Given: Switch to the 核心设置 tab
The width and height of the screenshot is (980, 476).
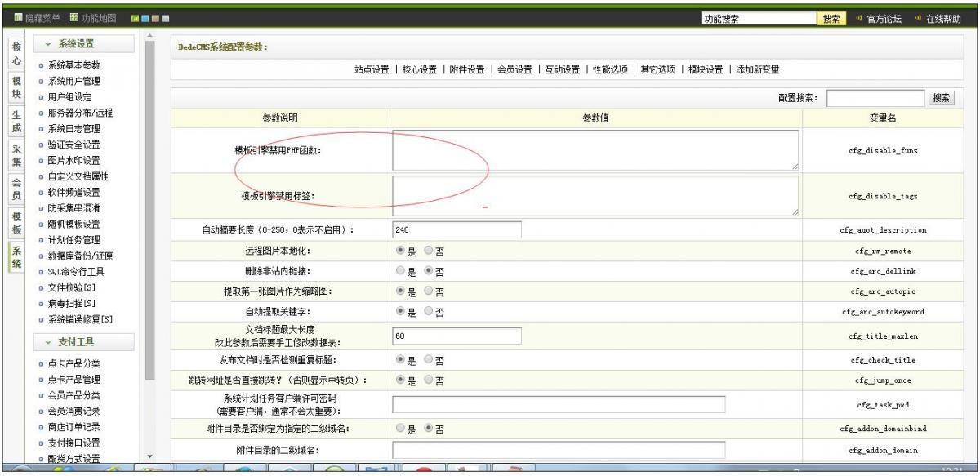Looking at the screenshot, I should tap(418, 69).
